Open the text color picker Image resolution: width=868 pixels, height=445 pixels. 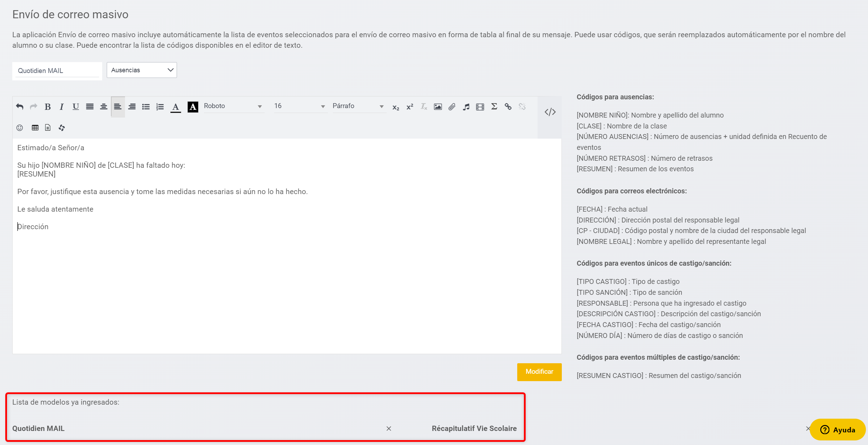tap(176, 107)
